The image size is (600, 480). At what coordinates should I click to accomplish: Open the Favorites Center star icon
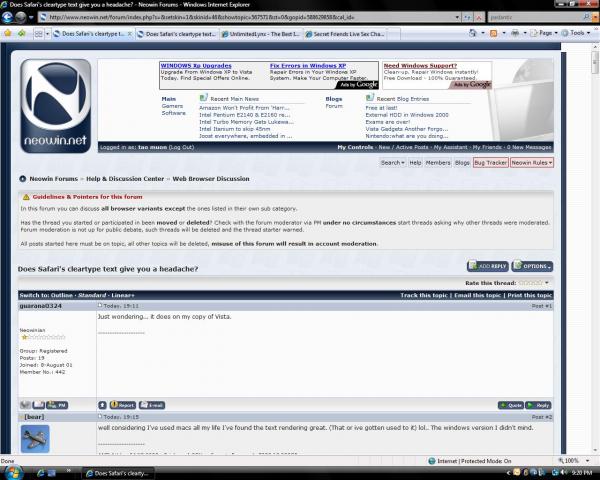[x=8, y=33]
